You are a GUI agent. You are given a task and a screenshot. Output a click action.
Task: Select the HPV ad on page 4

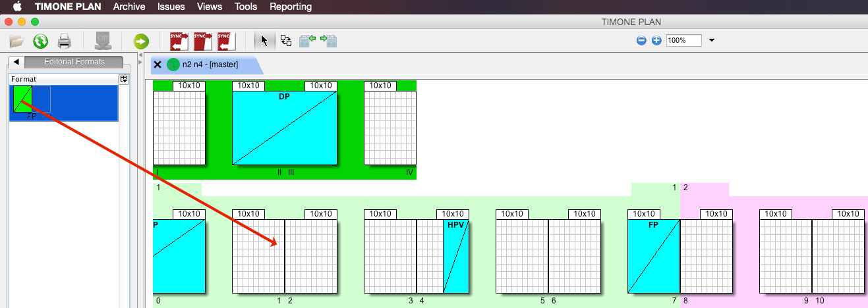pyautogui.click(x=456, y=256)
